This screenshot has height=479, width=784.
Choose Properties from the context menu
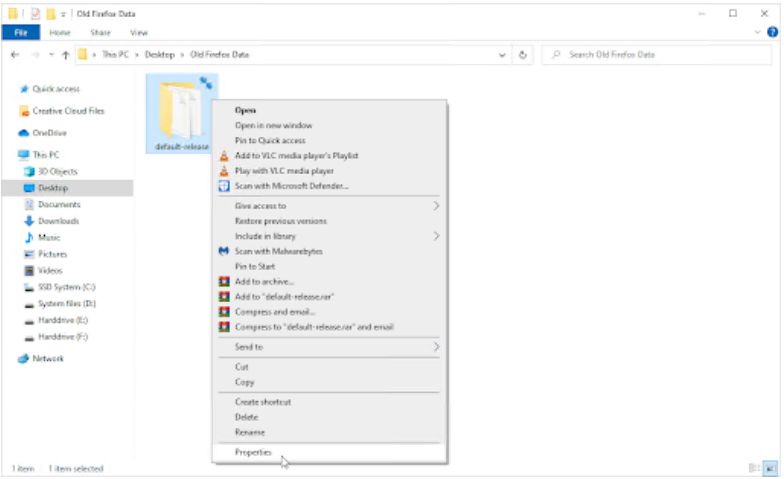253,453
